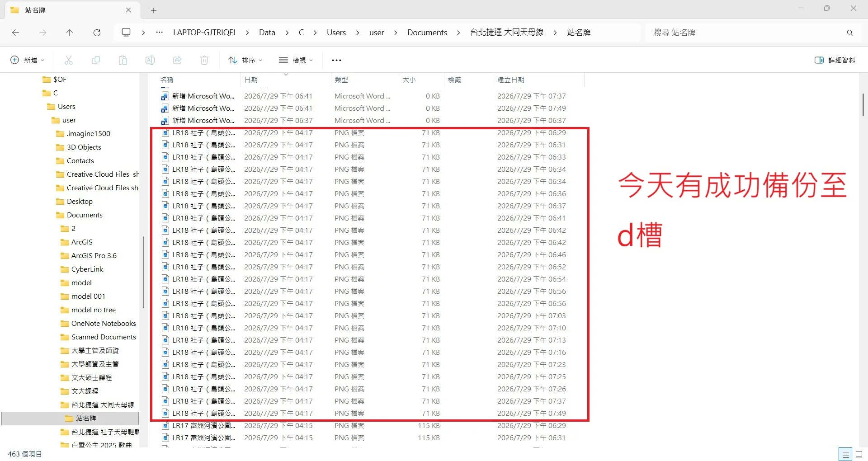The width and height of the screenshot is (868, 461).
Task: Click the This PC monitor icon
Action: click(126, 33)
